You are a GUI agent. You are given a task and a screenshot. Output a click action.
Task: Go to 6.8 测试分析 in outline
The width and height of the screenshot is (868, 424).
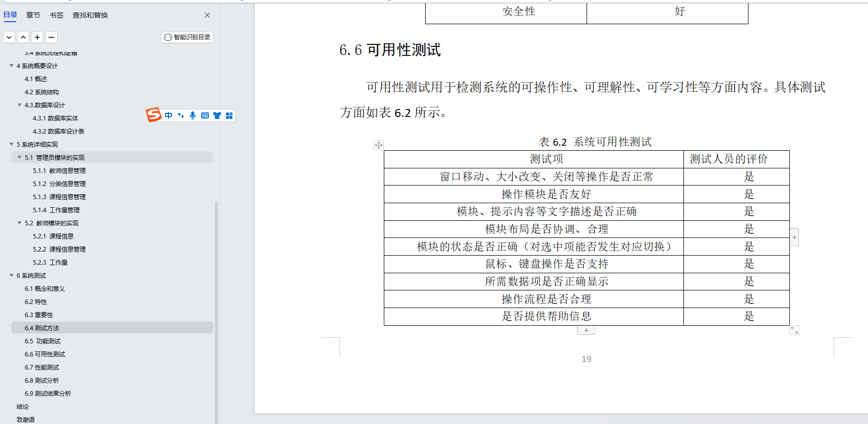click(42, 381)
